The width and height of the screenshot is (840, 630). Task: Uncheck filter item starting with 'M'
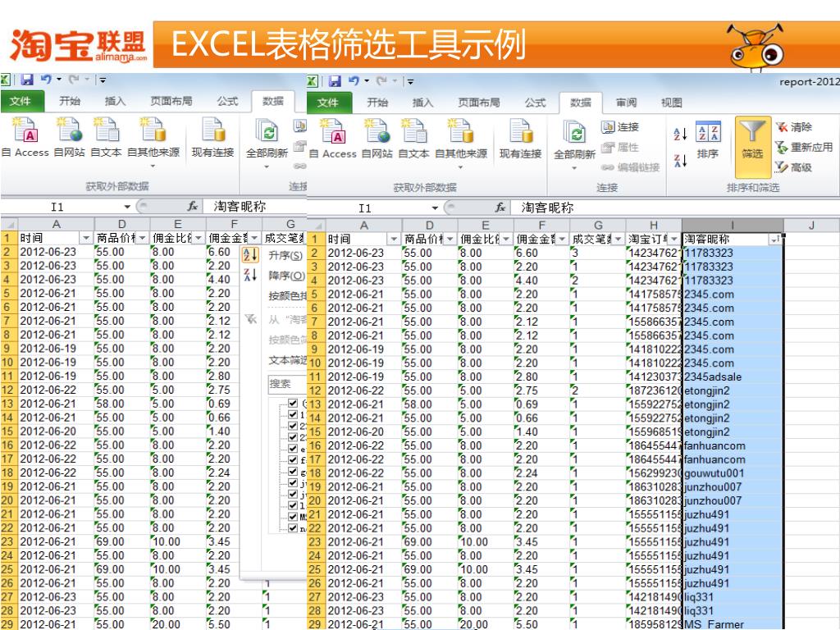pos(293,517)
